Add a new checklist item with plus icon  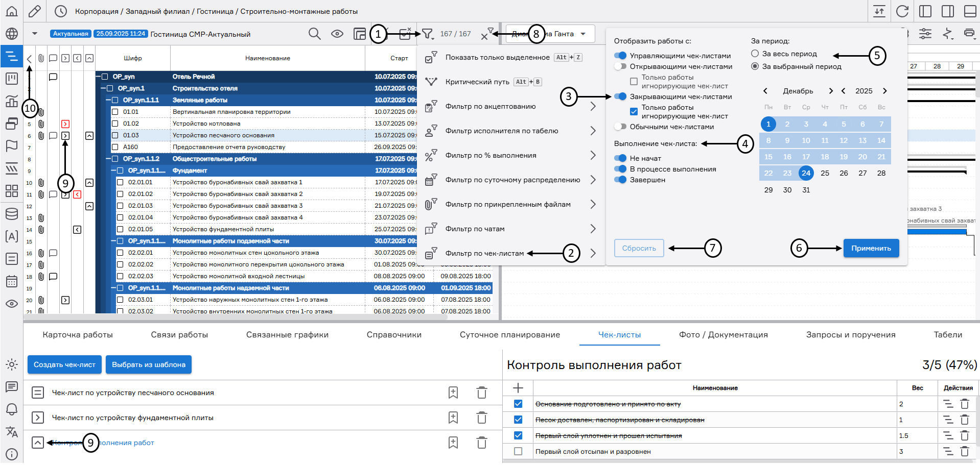[518, 388]
